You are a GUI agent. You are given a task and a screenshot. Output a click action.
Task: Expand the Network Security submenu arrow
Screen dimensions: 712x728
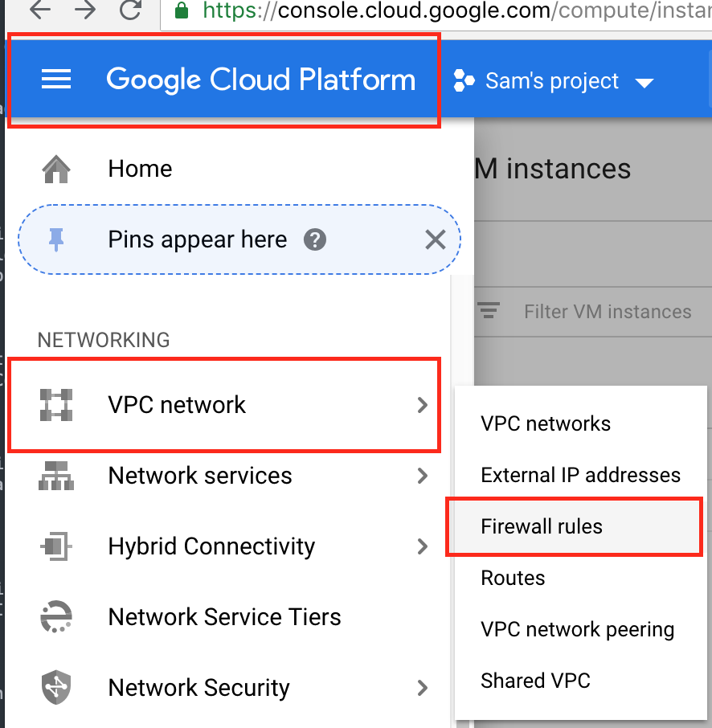coord(422,688)
